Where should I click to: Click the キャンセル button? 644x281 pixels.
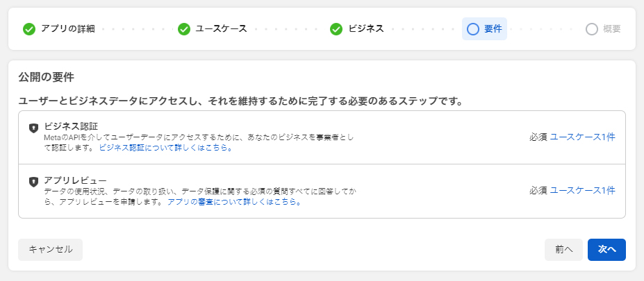(x=51, y=249)
